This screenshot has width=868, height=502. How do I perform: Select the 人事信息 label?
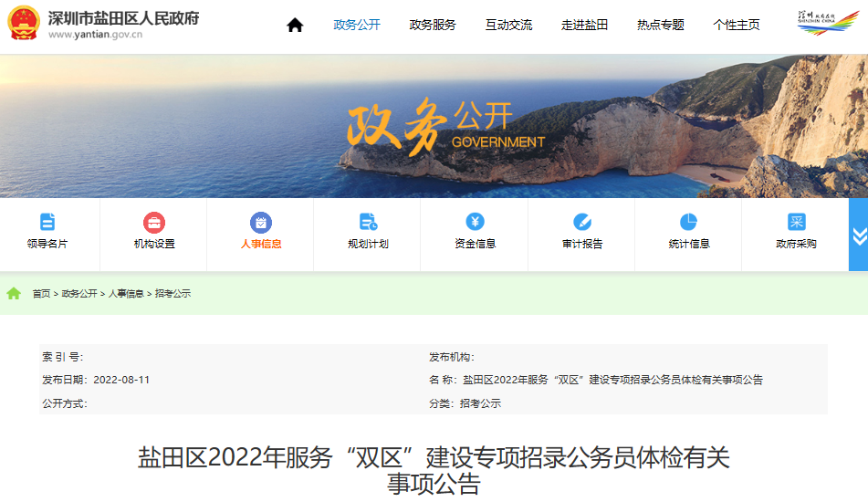coord(261,244)
